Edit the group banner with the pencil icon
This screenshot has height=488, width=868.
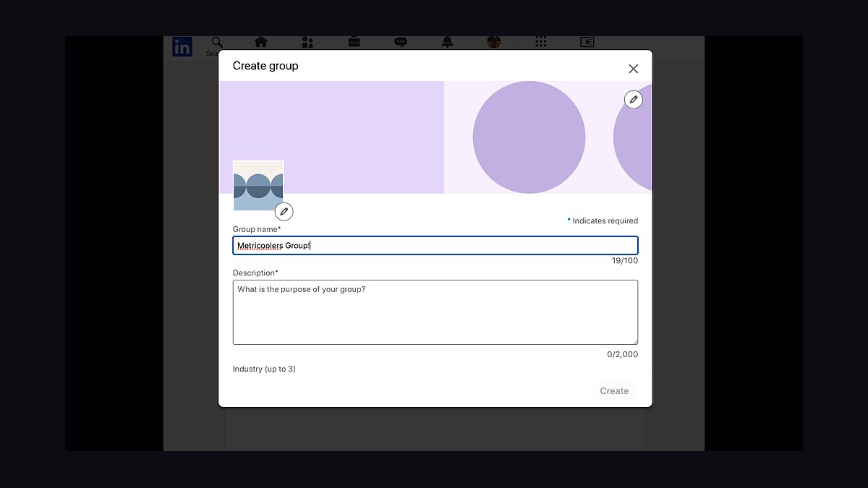point(634,100)
